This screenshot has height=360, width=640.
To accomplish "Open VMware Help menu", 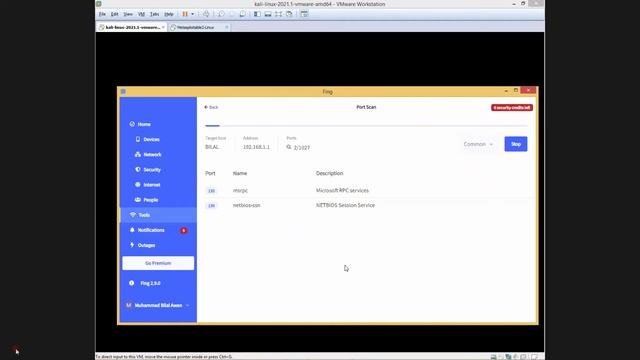I will (x=169, y=14).
